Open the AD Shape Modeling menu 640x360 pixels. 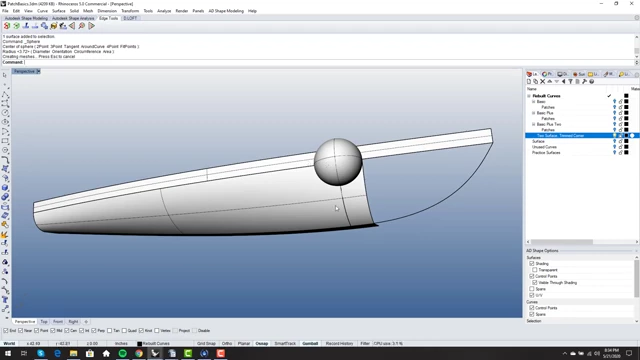(226, 11)
